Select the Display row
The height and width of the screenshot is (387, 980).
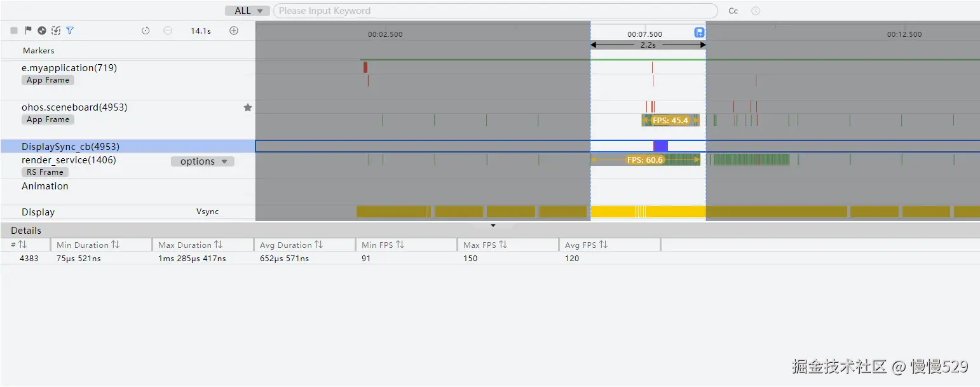38,212
